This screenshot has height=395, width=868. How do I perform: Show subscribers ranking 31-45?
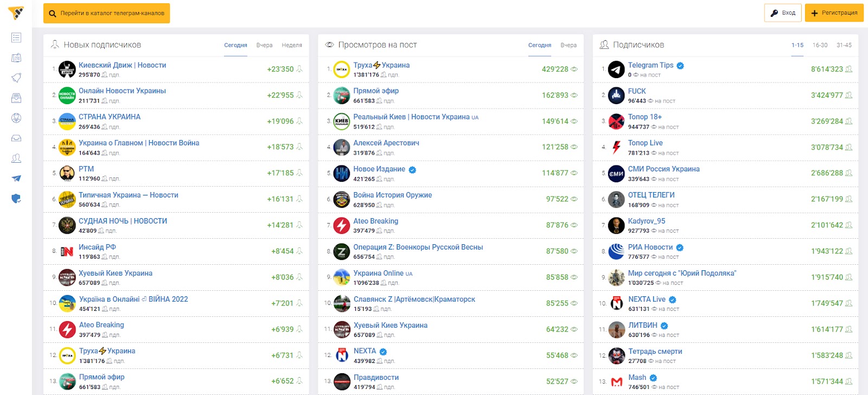844,45
